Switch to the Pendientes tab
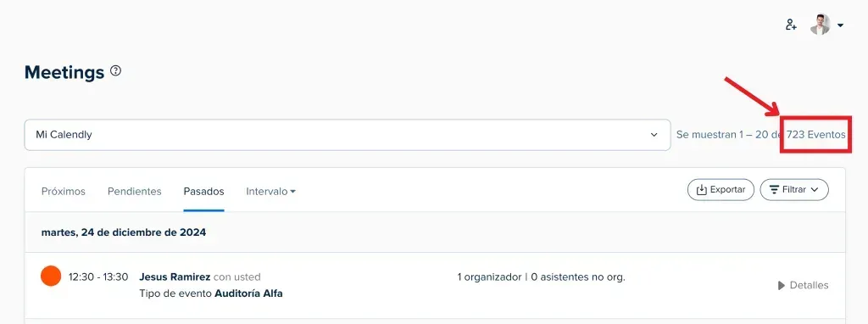Viewport: 868px width, 324px height. pos(135,191)
